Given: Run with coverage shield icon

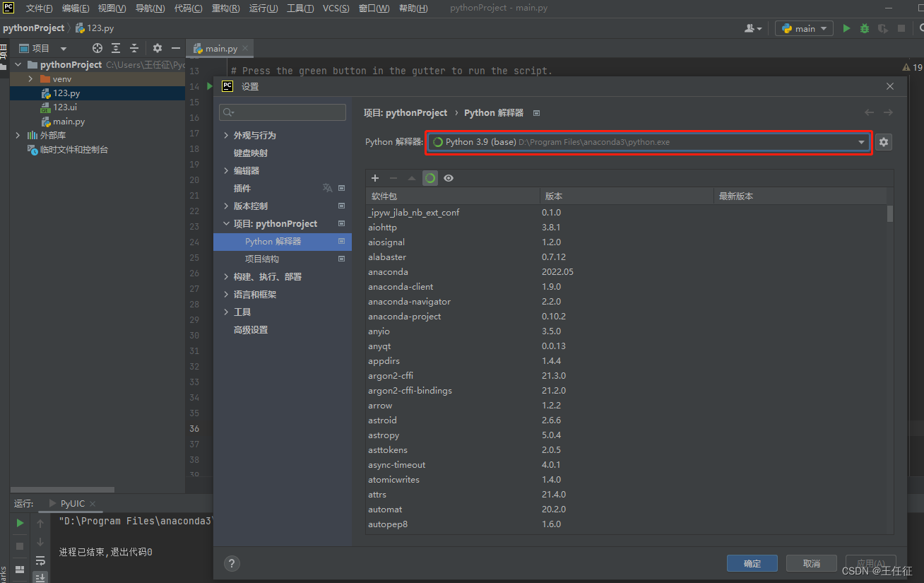Looking at the screenshot, I should click(883, 28).
